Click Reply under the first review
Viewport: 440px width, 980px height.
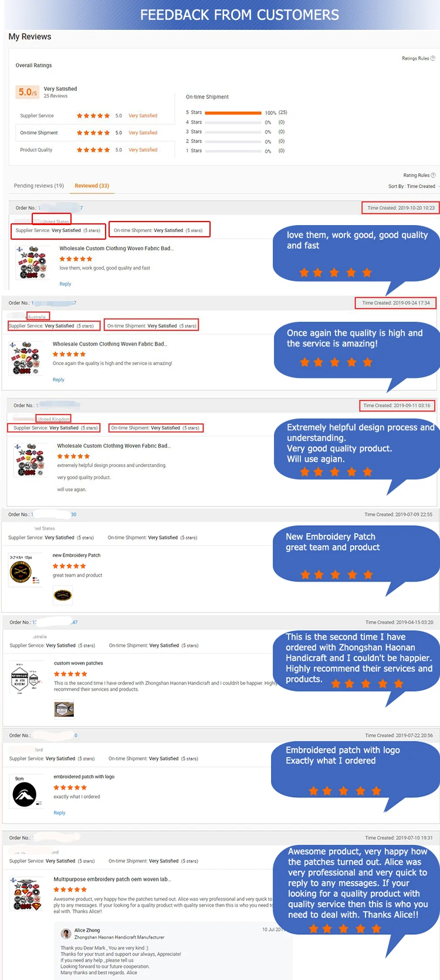tap(65, 284)
